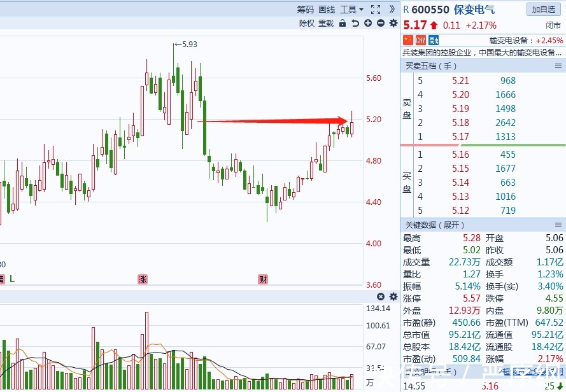Click 成交额 value 1.17亿
Screen dimensions: 566x392
point(549,262)
